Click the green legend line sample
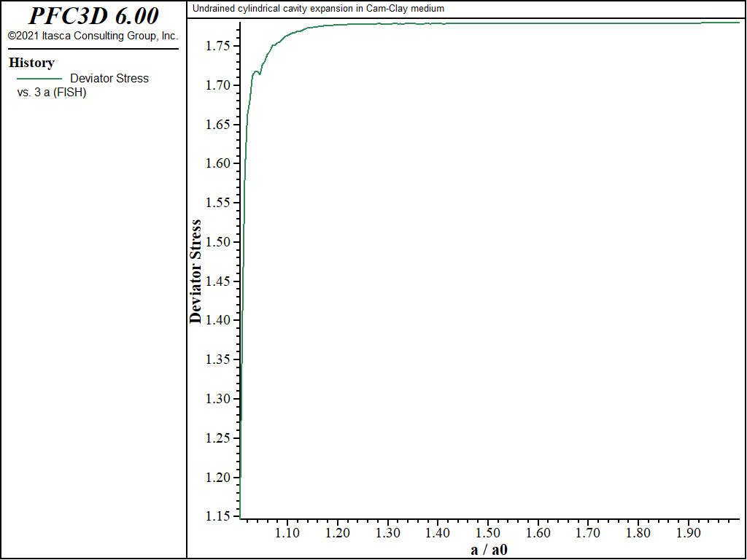The image size is (747, 560). click(39, 79)
